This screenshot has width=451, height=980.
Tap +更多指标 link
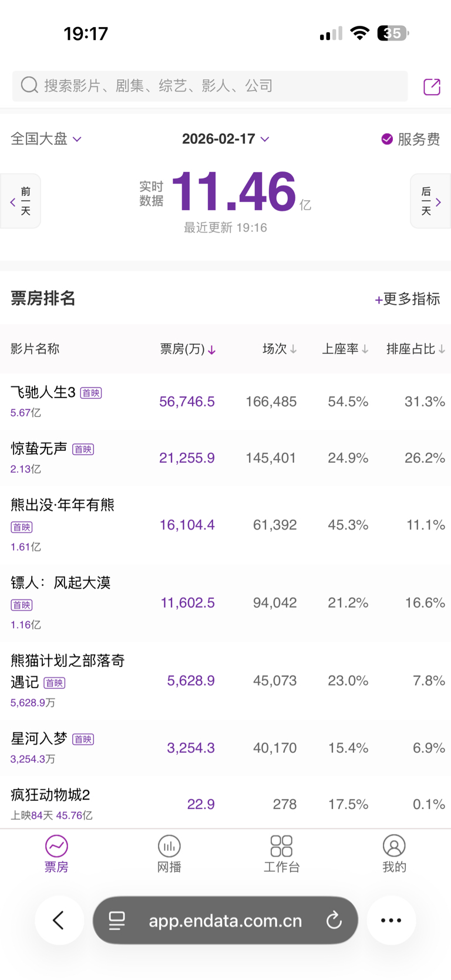click(408, 299)
